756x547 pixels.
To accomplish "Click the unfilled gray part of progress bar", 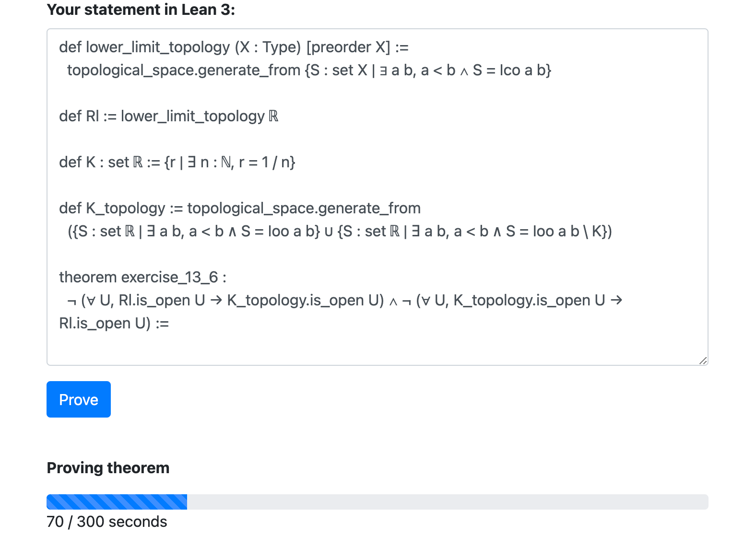I will (447, 502).
